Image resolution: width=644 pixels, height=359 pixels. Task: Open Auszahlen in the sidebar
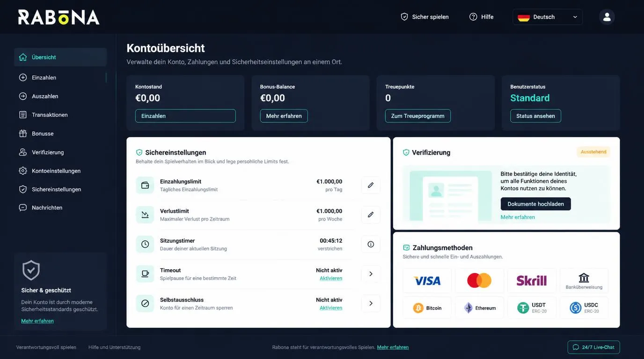click(x=60, y=96)
